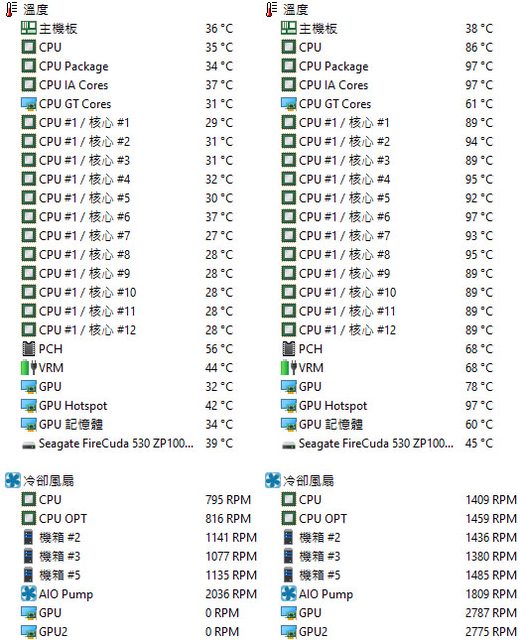
Task: Select left CPU GT Cores entry
Action: pyautogui.click(x=127, y=104)
